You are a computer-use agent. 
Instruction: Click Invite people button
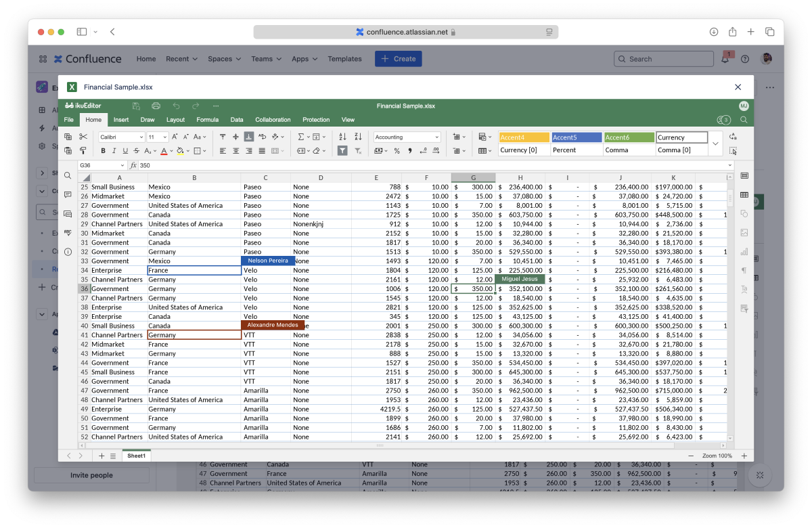pyautogui.click(x=92, y=475)
